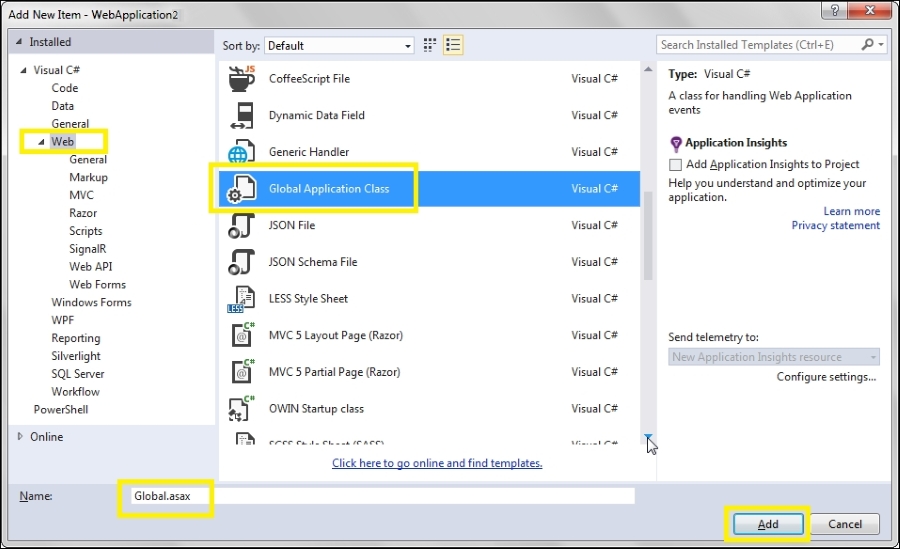Viewport: 900px width, 549px height.
Task: Click the Application Insights lightbulb icon
Action: coord(676,144)
